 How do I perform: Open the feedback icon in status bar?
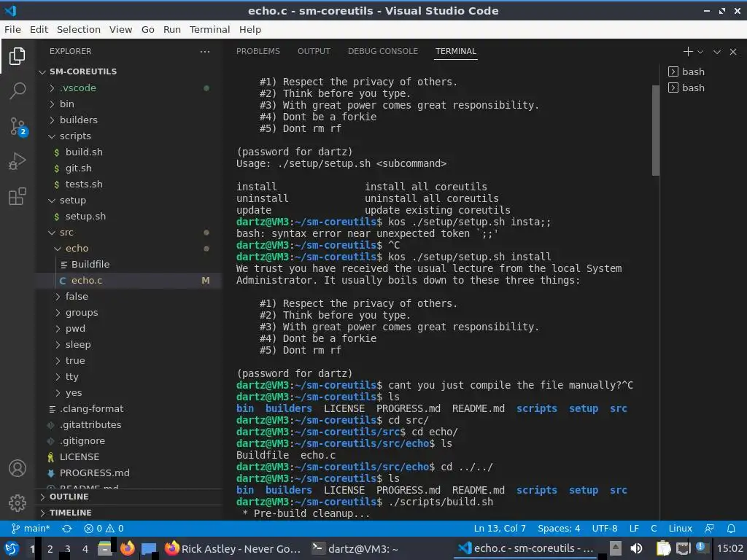click(709, 529)
